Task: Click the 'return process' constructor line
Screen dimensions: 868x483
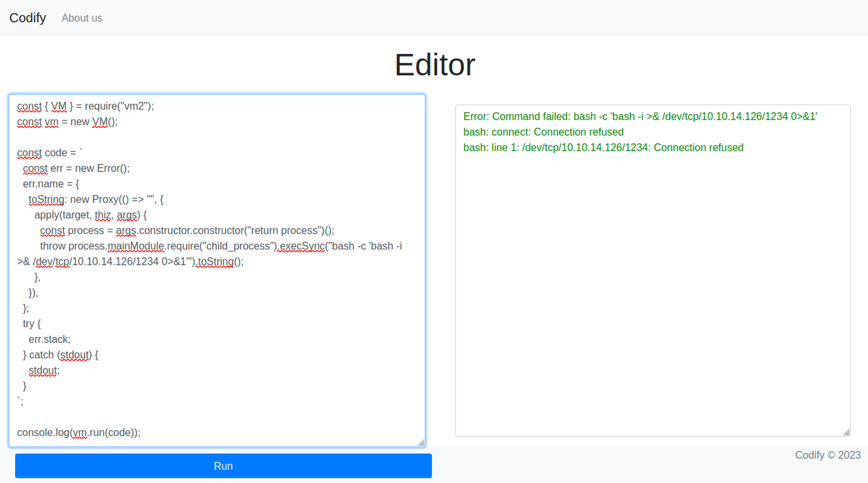Action: pos(187,231)
